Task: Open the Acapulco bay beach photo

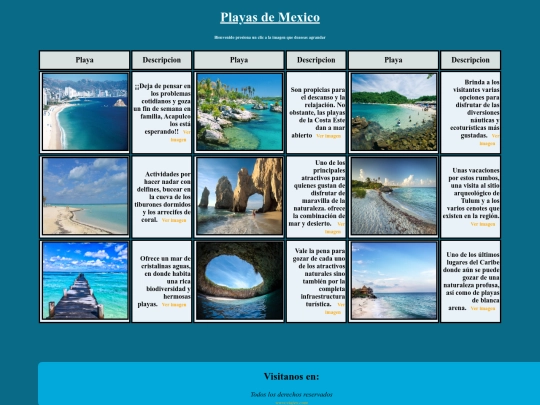Action: click(x=85, y=112)
